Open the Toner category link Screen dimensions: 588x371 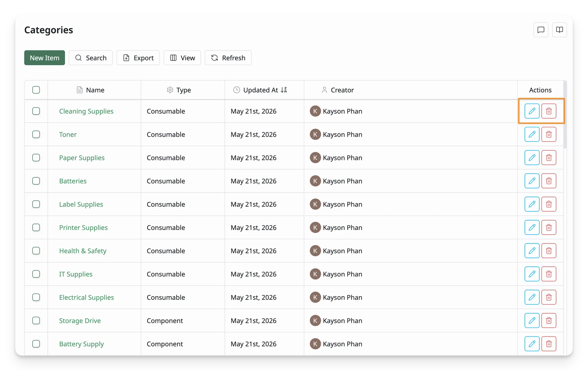[68, 134]
